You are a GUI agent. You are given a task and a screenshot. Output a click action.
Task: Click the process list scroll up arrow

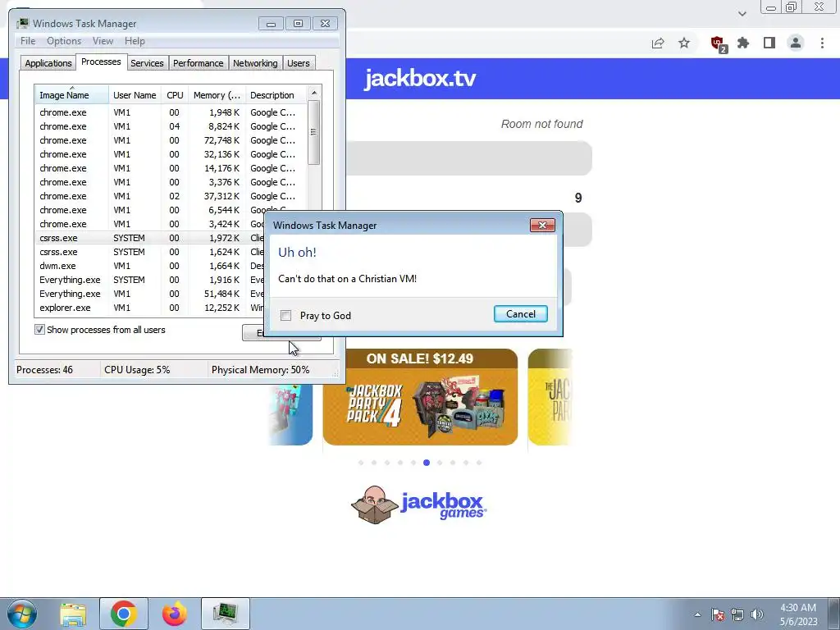314,93
